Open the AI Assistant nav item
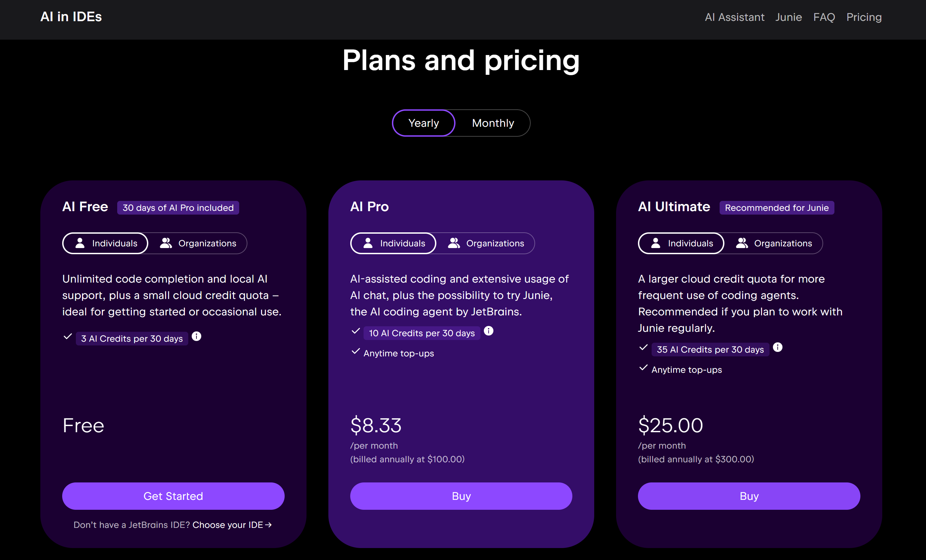 (x=734, y=17)
